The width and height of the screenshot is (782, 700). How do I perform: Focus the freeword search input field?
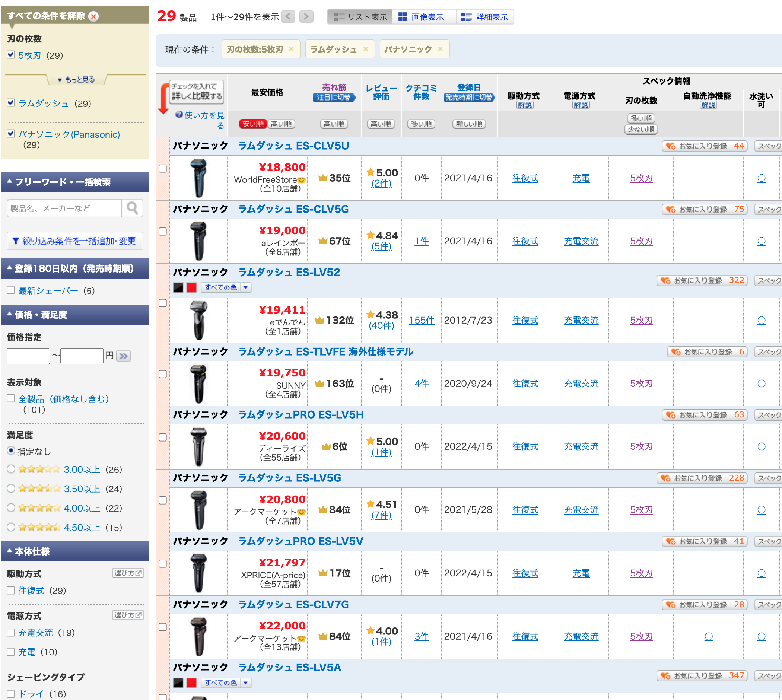[x=64, y=208]
